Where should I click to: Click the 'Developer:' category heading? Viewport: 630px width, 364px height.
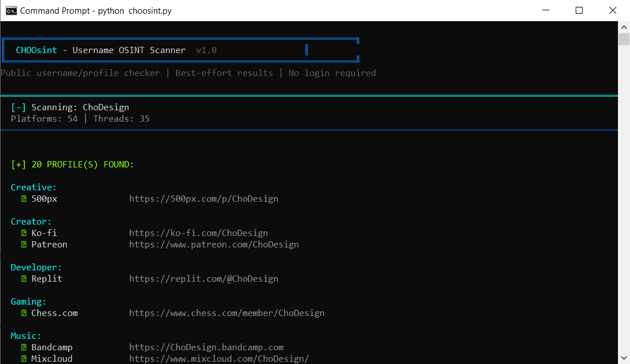(36, 267)
